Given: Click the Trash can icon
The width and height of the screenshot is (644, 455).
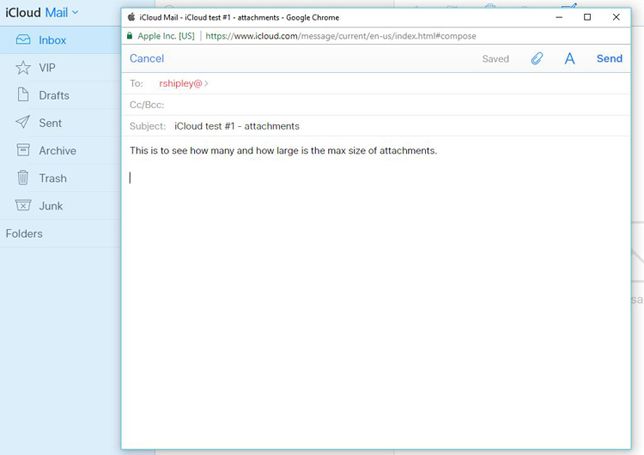Looking at the screenshot, I should pos(23,177).
